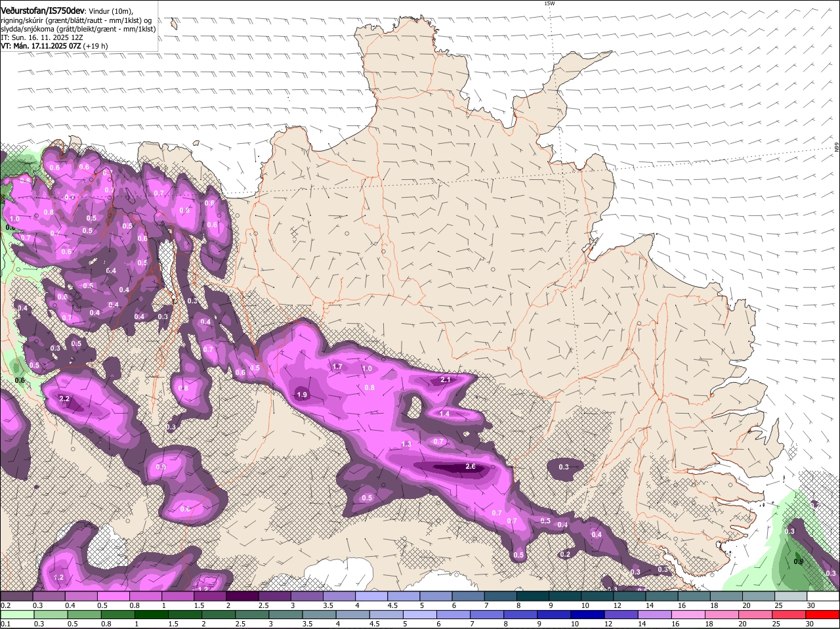The width and height of the screenshot is (840, 629).
Task: Click the 1.9 precipitation value label
Action: (x=302, y=395)
